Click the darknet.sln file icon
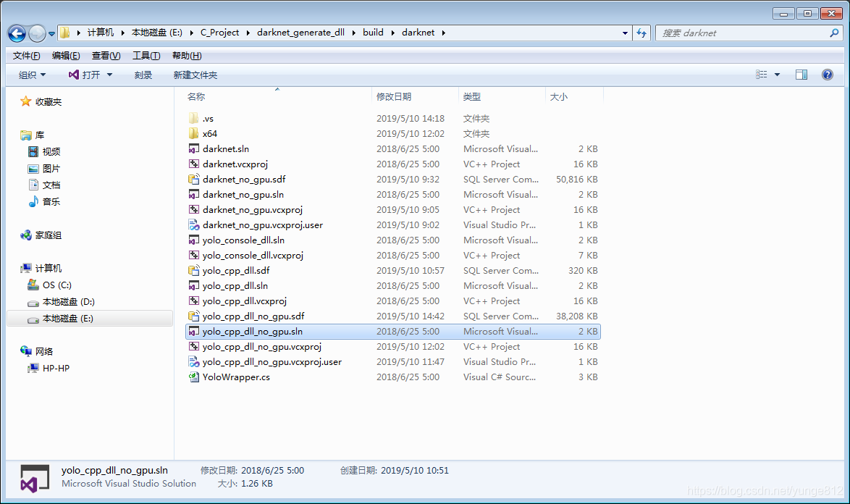 (193, 148)
